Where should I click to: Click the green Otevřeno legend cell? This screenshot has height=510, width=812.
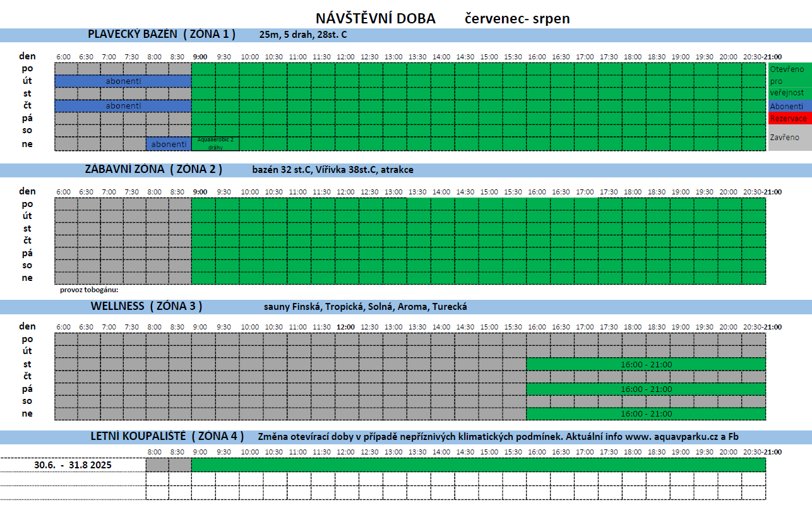[790, 81]
